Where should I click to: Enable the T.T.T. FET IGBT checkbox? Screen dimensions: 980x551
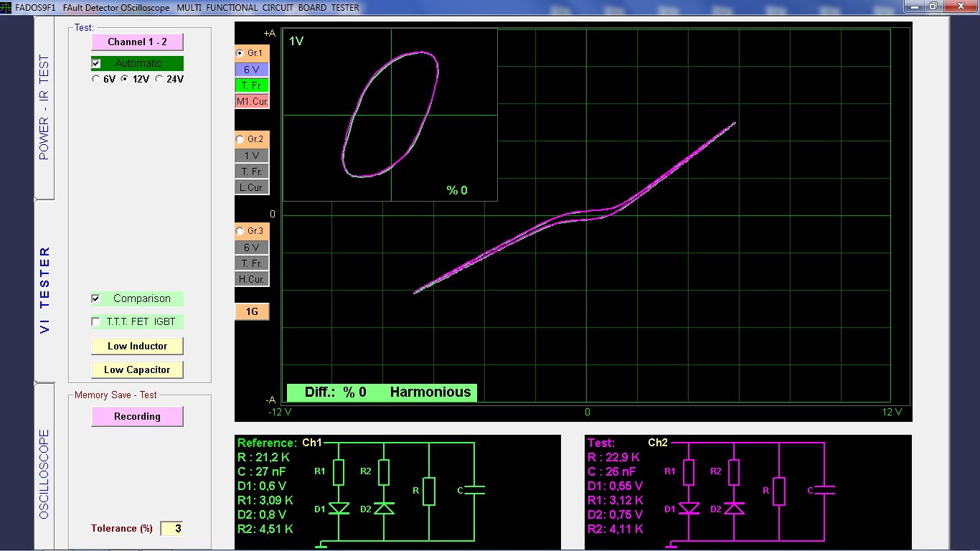click(96, 321)
